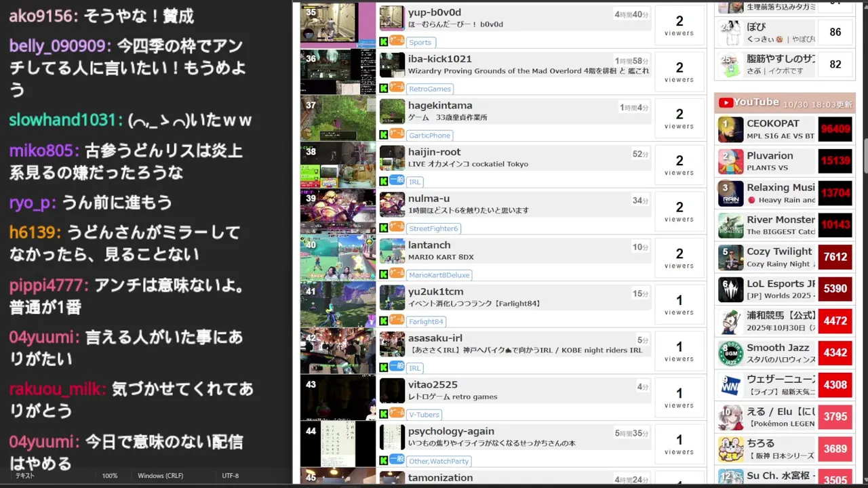Click asasaku-irl channel avatar icon
The width and height of the screenshot is (868, 488).
point(392,344)
